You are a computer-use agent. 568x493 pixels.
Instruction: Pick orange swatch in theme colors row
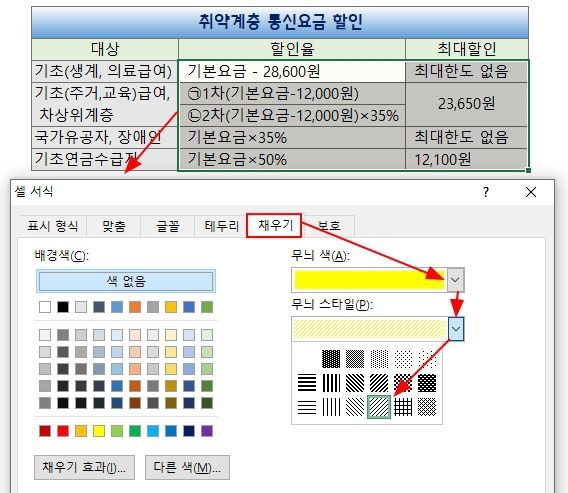135,307
